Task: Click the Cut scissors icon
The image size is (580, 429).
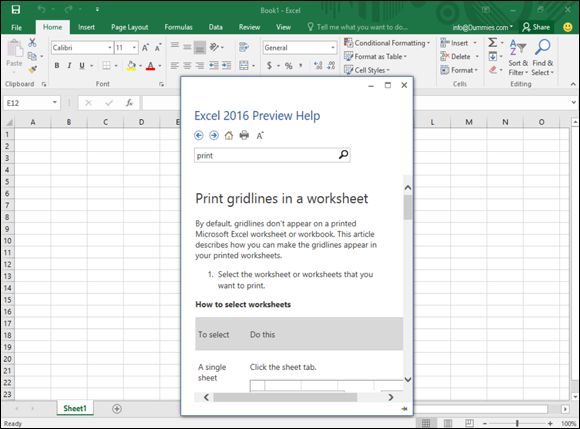Action: point(33,43)
